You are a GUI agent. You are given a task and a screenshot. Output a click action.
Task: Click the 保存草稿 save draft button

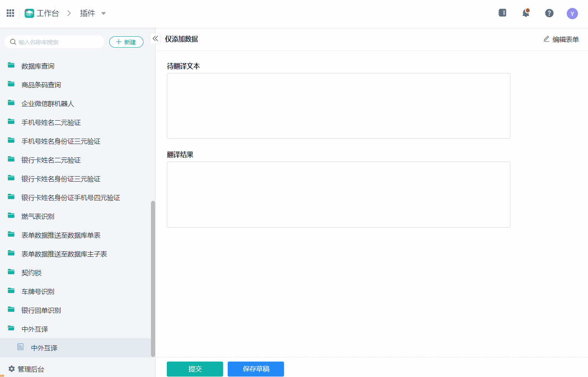[x=256, y=369]
